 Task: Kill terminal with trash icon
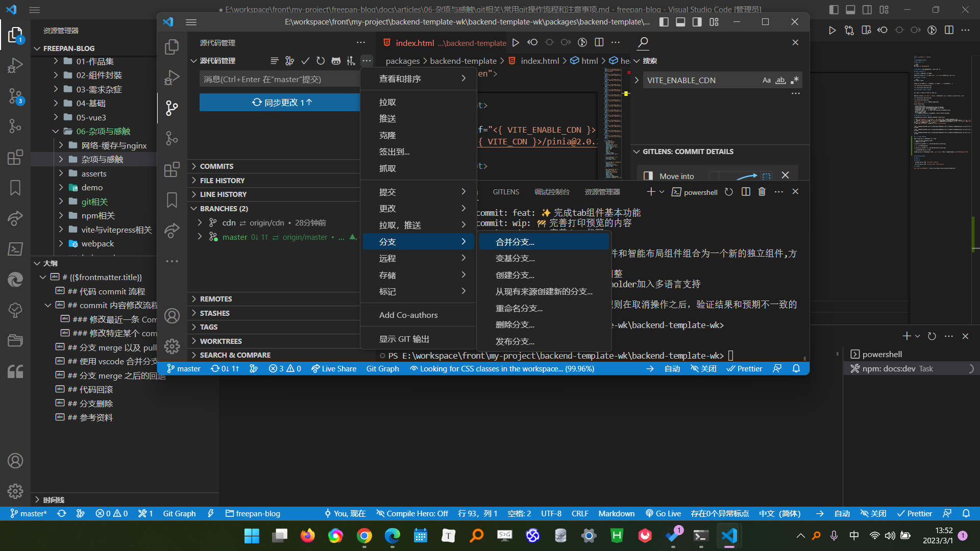tap(762, 192)
